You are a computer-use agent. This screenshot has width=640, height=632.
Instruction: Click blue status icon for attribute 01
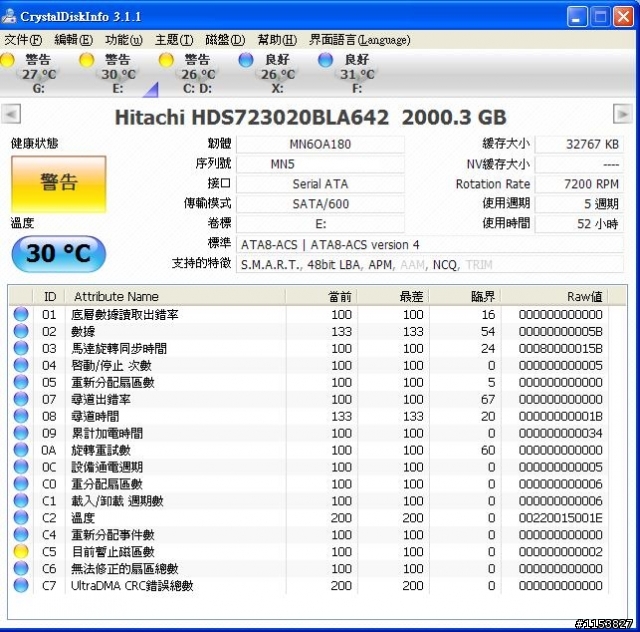click(x=21, y=314)
